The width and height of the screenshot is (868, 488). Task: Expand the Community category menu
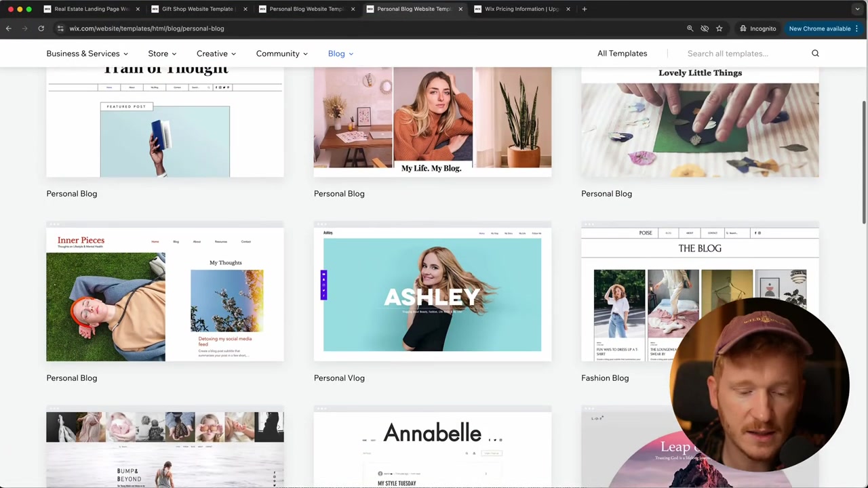pyautogui.click(x=281, y=54)
